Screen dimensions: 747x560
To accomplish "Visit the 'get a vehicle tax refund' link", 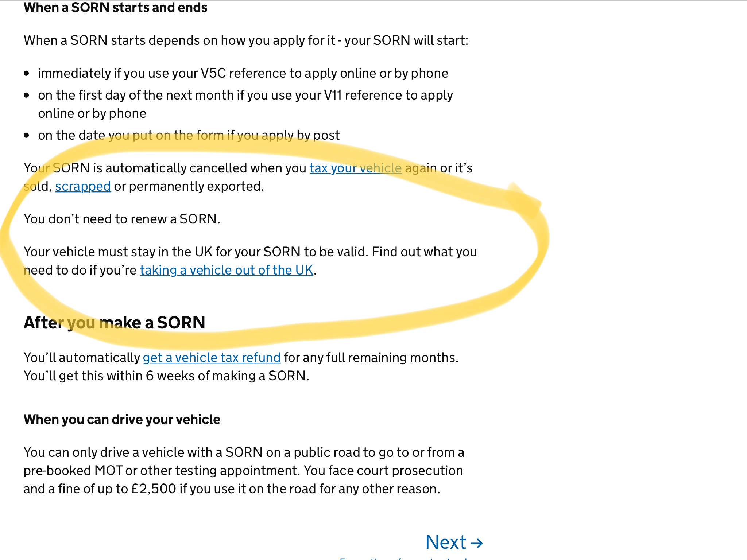I will [212, 358].
